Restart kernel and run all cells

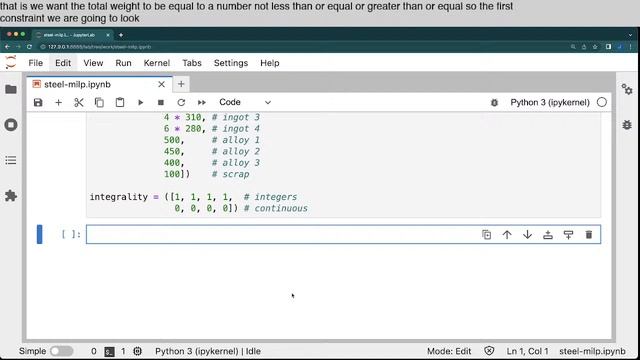point(202,102)
